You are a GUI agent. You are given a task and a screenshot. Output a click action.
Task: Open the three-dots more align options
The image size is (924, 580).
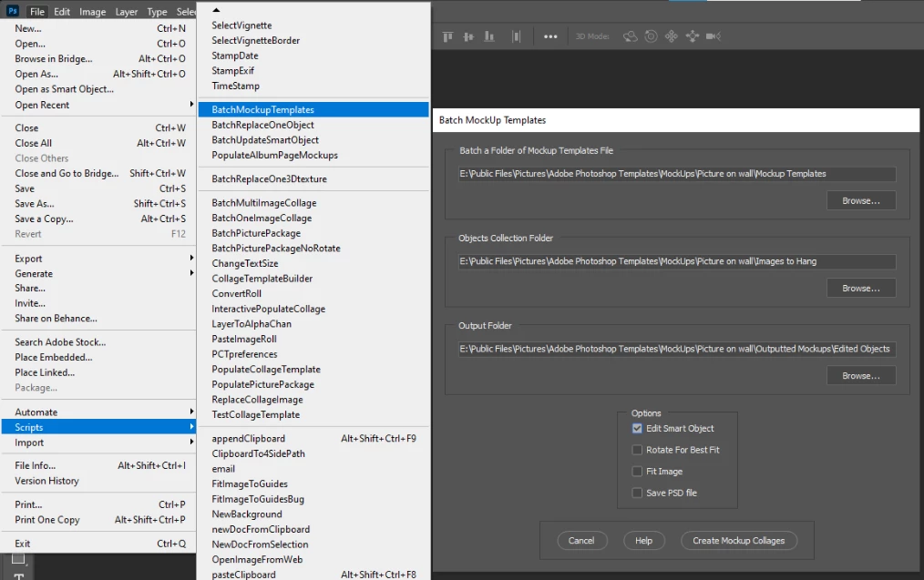550,36
